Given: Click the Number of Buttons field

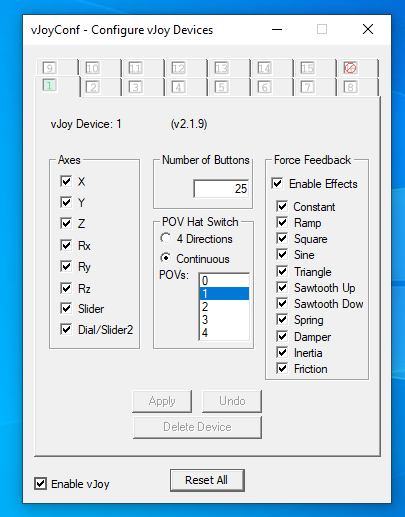Looking at the screenshot, I should tap(221, 189).
